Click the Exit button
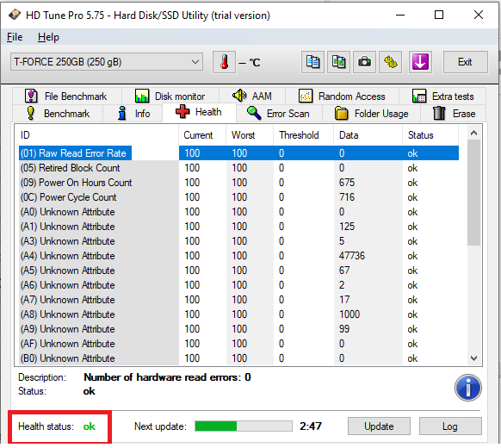Image resolution: width=501 pixels, height=448 pixels. [x=465, y=62]
